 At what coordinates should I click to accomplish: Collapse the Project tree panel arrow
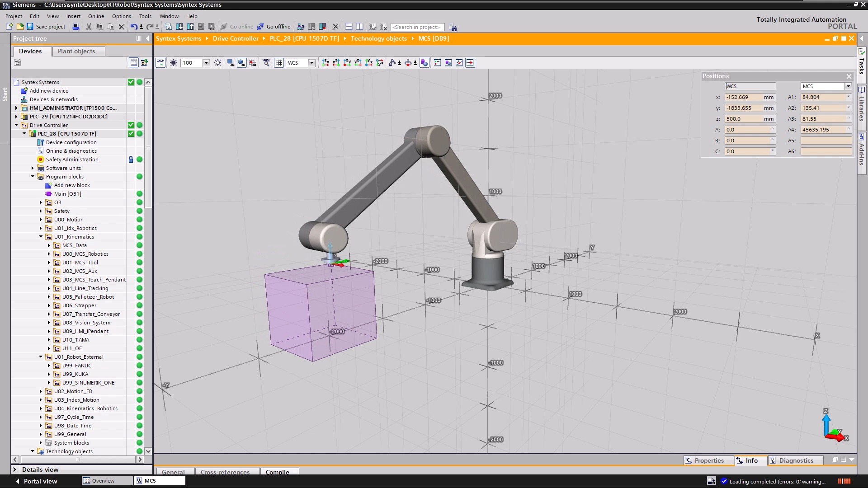147,38
